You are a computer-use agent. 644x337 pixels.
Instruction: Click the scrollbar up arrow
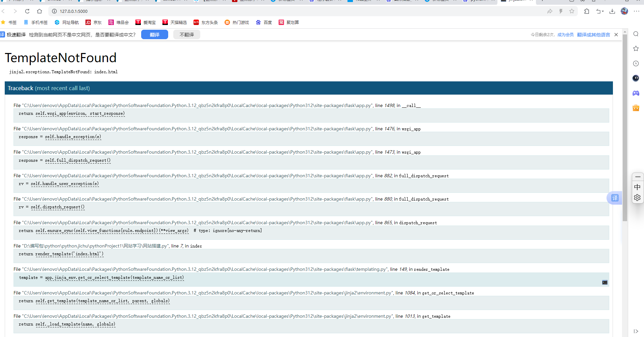(x=625, y=32)
